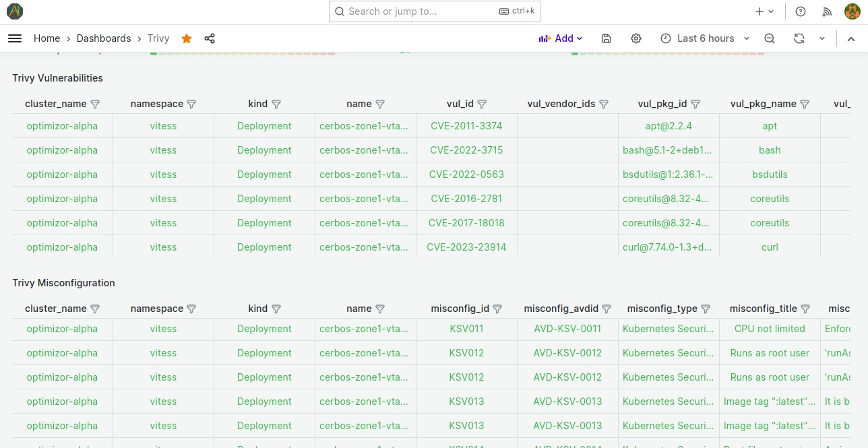Select AVD-KSV-0011 cell
Viewport: 868px width, 448px height.
(x=567, y=329)
